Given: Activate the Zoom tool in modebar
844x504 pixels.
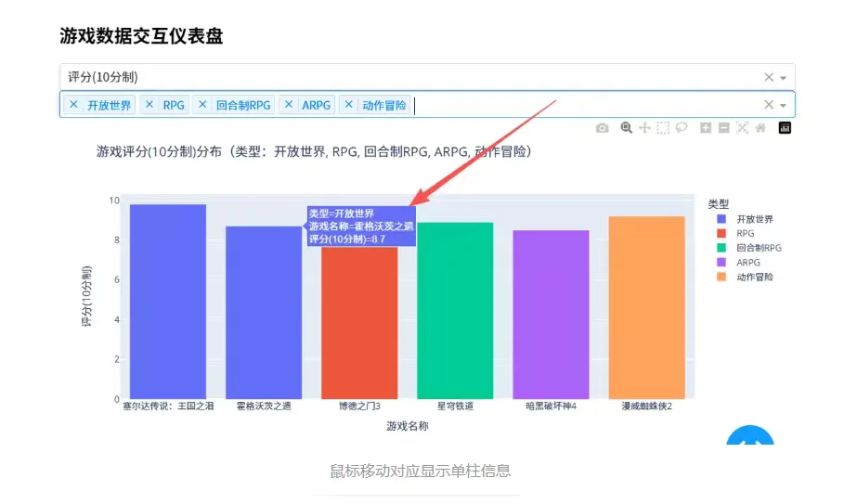Looking at the screenshot, I should click(626, 128).
